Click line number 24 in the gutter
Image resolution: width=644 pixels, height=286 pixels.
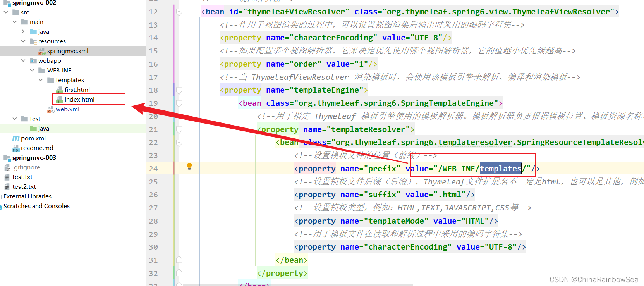click(153, 169)
